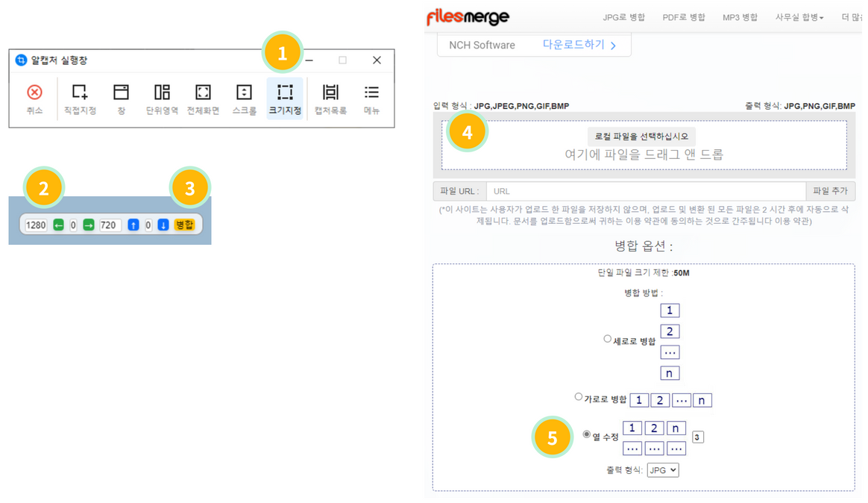Open the 출력 형식 JPG dropdown
Viewport: 868px width, 503px height.
(x=662, y=470)
